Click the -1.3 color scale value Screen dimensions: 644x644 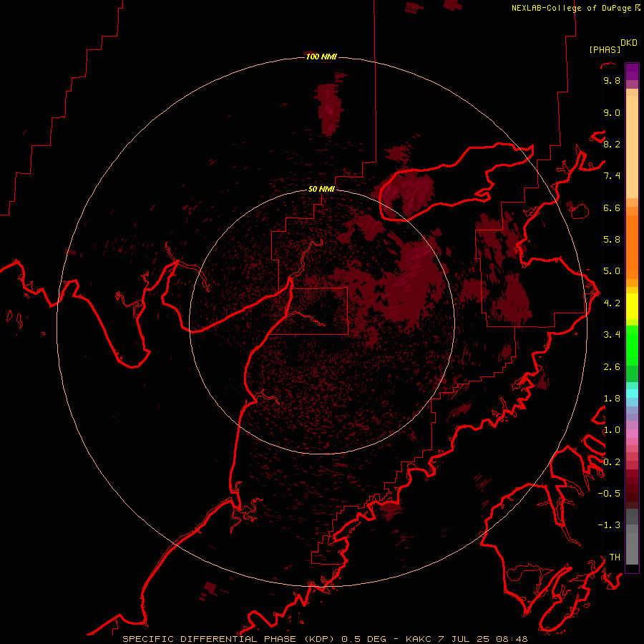tap(609, 525)
